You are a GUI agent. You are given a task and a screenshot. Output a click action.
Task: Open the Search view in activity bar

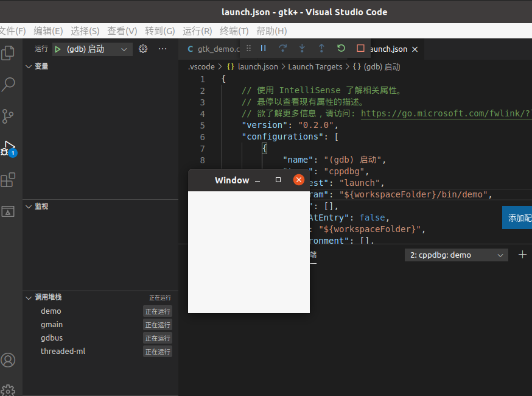[x=8, y=85]
